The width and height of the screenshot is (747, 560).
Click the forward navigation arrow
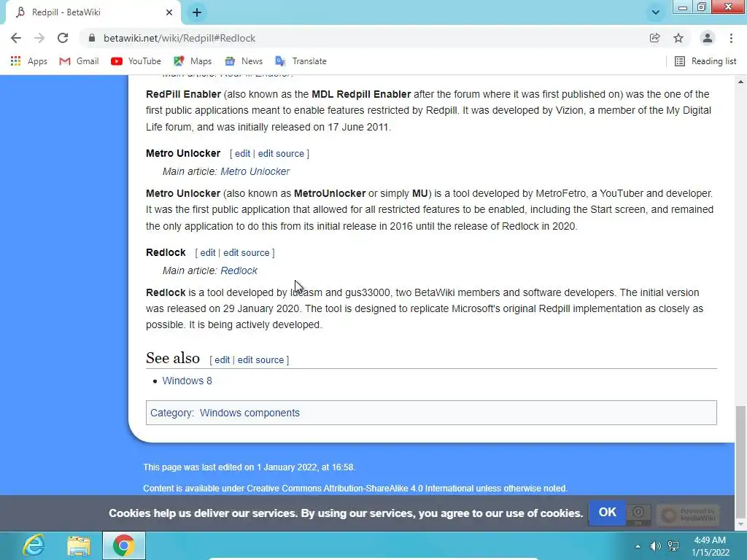39,38
